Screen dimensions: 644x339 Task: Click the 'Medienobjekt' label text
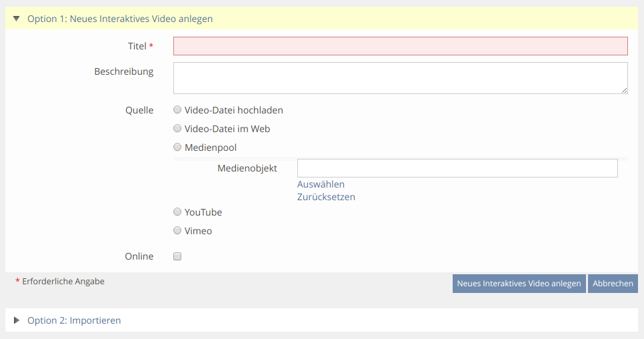pos(247,168)
